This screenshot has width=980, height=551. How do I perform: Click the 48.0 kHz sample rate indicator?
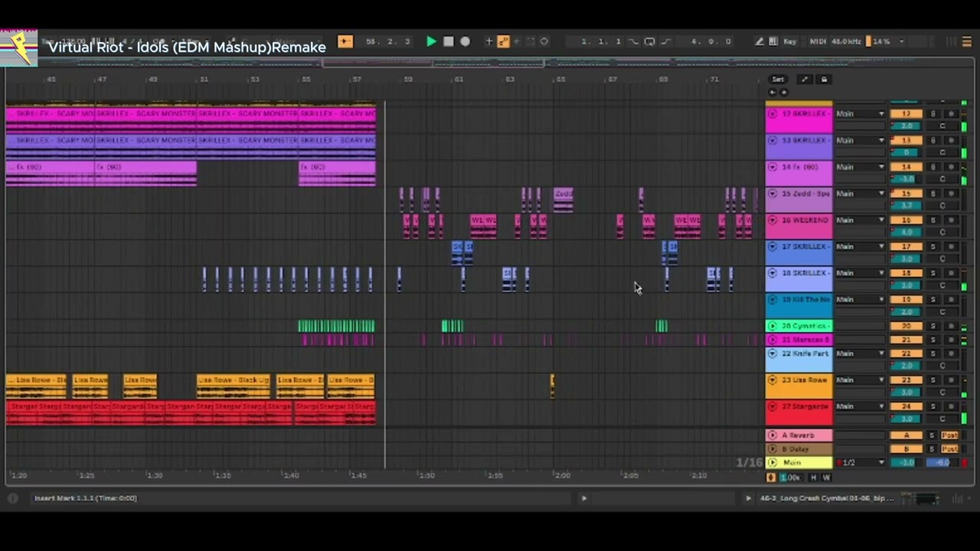[x=846, y=41]
